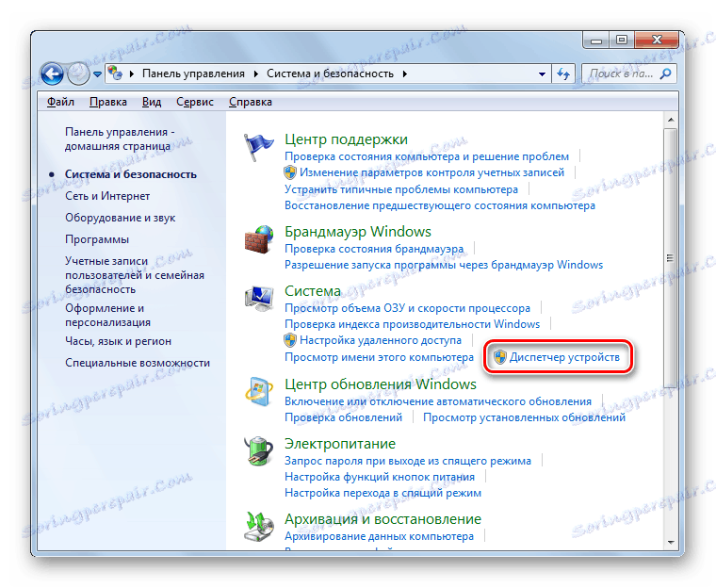Expand the chevron after Система и безопасность
The image size is (716, 588).
(404, 74)
